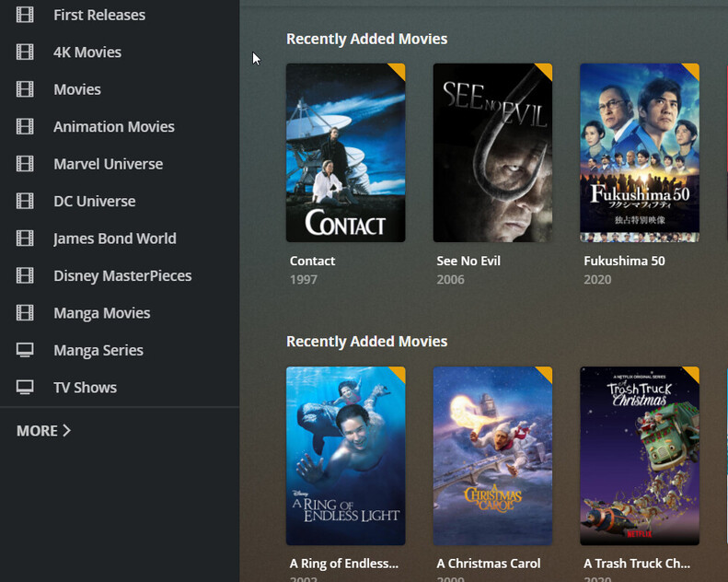The image size is (728, 582).
Task: Click the film icon beside Movies
Action: tap(25, 89)
